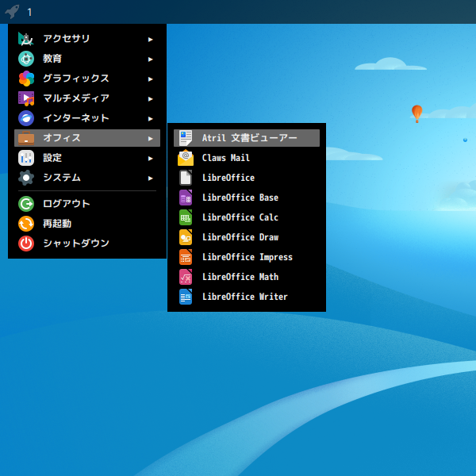Click workspace number 1 in top panel
This screenshot has height=476, width=476.
(29, 12)
